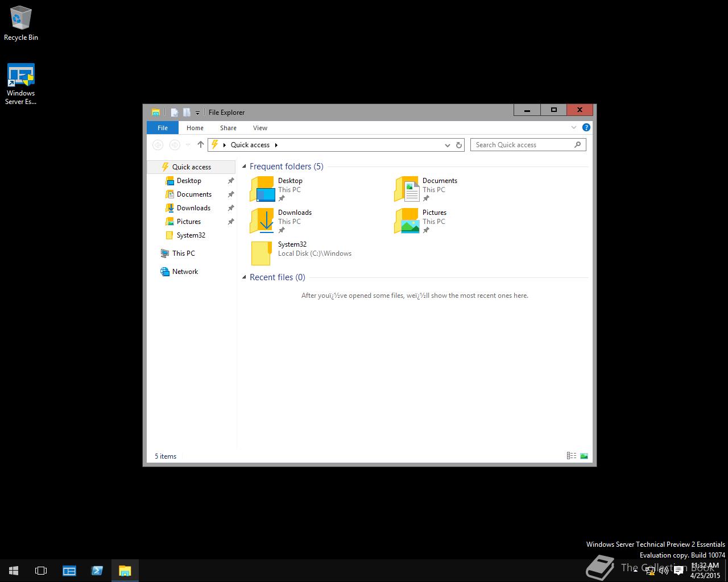
Task: Click the pin icon beside Downloads in sidebar
Action: (x=230, y=208)
